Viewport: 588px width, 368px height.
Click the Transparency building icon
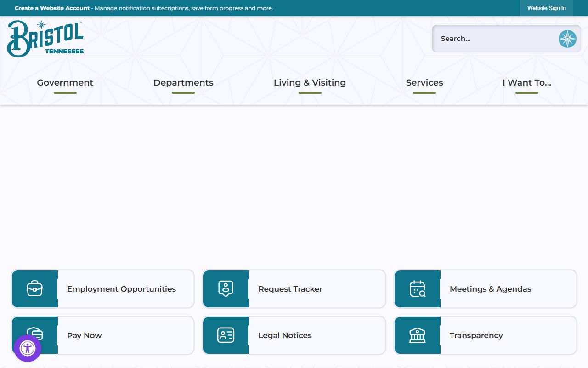pos(417,335)
